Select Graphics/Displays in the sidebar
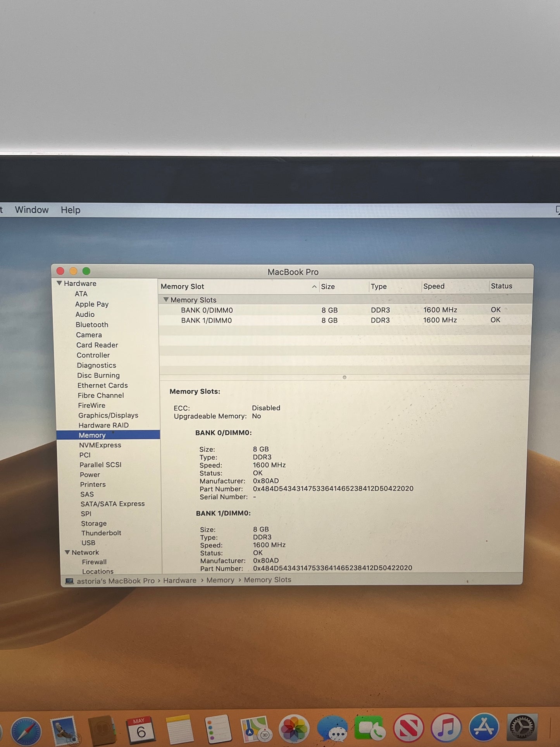 108,415
